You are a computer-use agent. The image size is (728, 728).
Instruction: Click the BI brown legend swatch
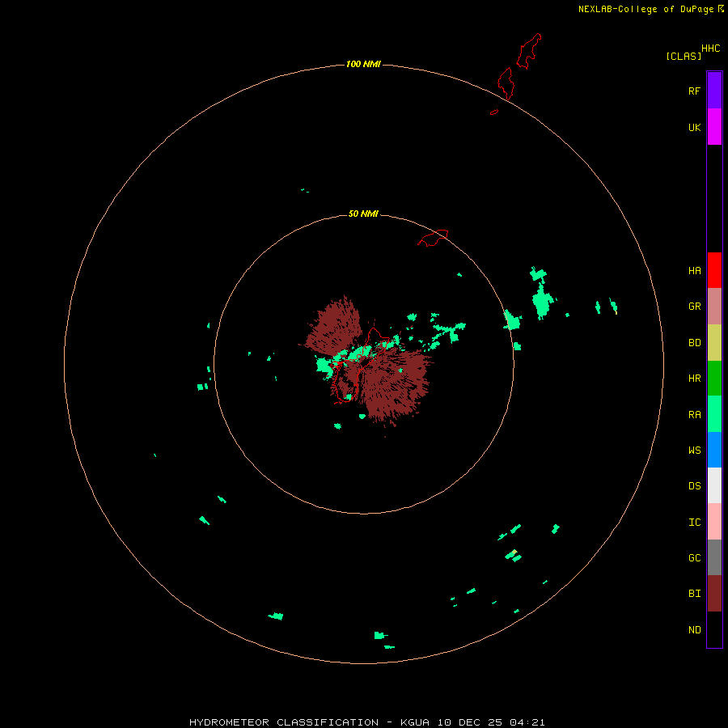point(714,594)
